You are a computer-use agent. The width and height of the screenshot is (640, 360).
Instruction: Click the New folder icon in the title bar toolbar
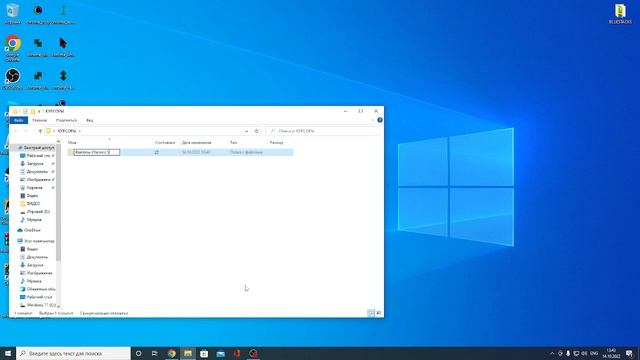(x=33, y=111)
